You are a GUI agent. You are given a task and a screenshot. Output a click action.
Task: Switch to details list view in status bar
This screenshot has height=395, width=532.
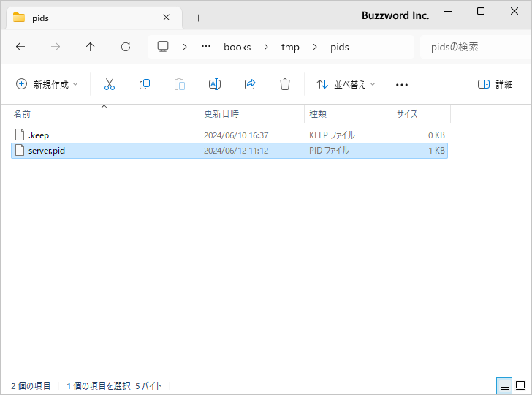click(504, 385)
